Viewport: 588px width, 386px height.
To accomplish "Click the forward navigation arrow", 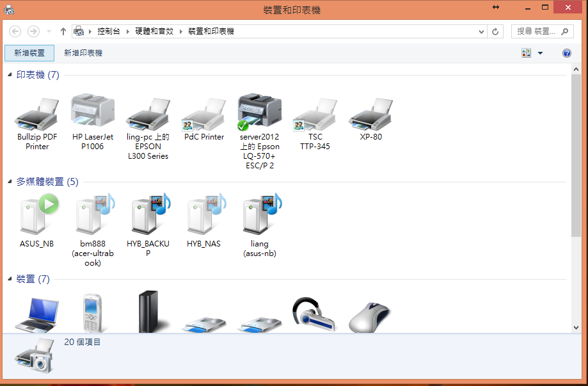I will (33, 31).
